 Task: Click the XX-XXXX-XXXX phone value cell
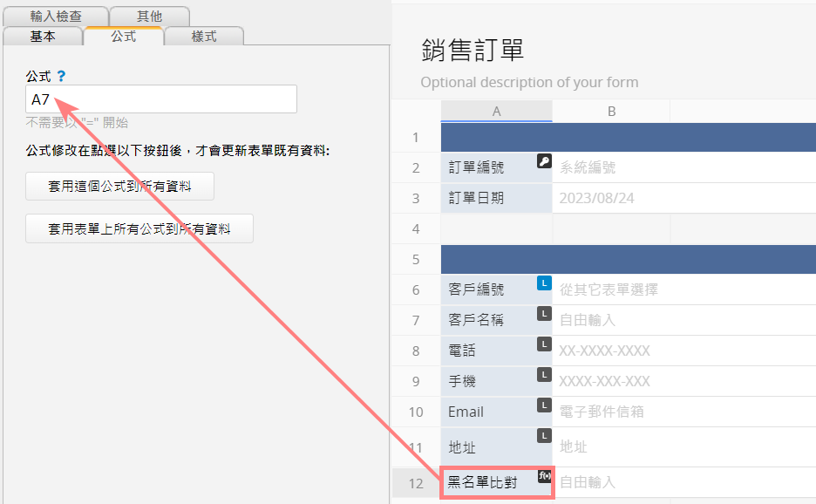coord(684,351)
